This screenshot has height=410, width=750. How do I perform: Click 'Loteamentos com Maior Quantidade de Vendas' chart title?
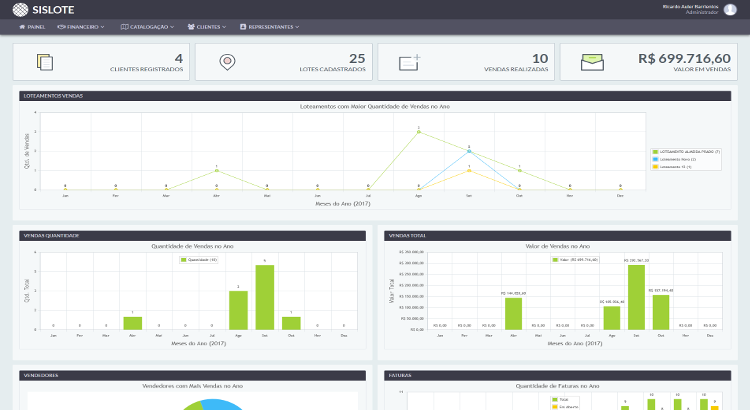tap(375, 107)
